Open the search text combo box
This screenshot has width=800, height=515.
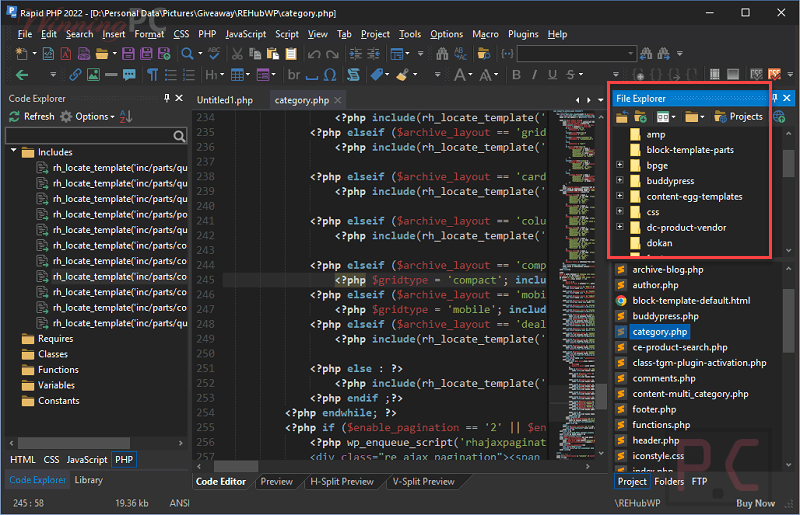pyautogui.click(x=577, y=54)
